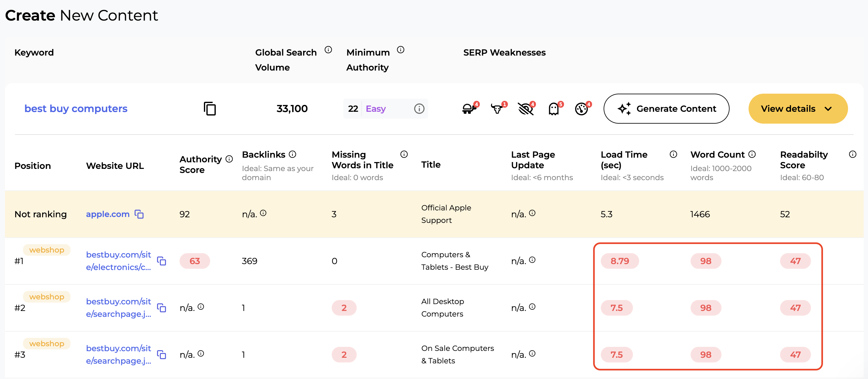Click the 33,100 search volume value
This screenshot has width=868, height=379.
point(292,109)
